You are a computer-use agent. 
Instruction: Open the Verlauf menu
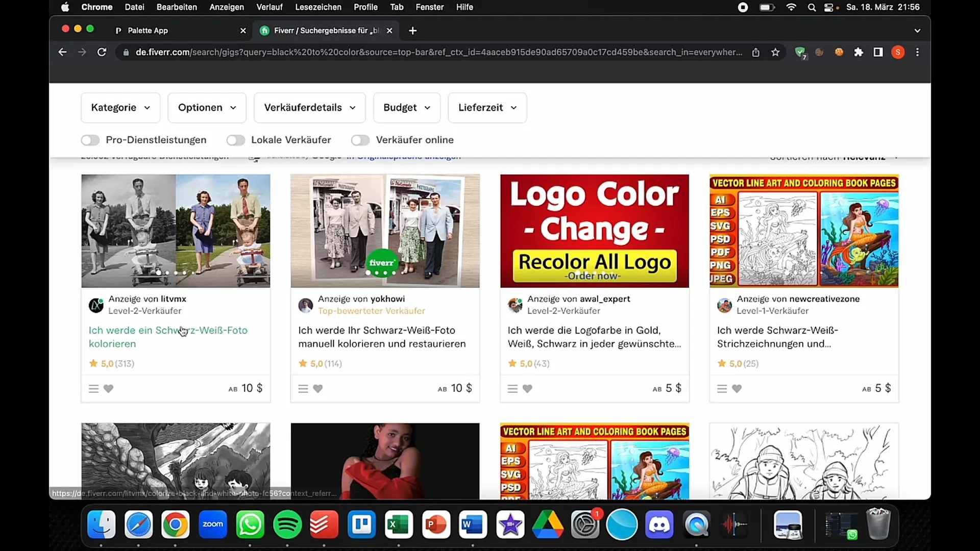(269, 7)
